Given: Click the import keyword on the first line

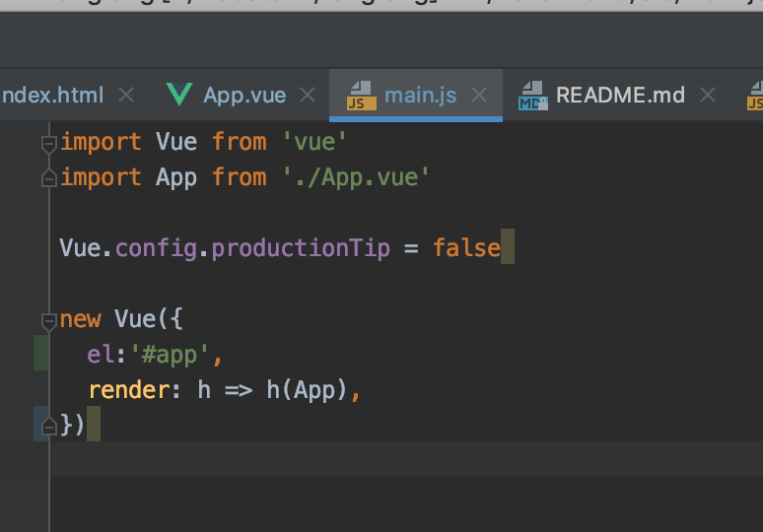Looking at the screenshot, I should pyautogui.click(x=101, y=142).
